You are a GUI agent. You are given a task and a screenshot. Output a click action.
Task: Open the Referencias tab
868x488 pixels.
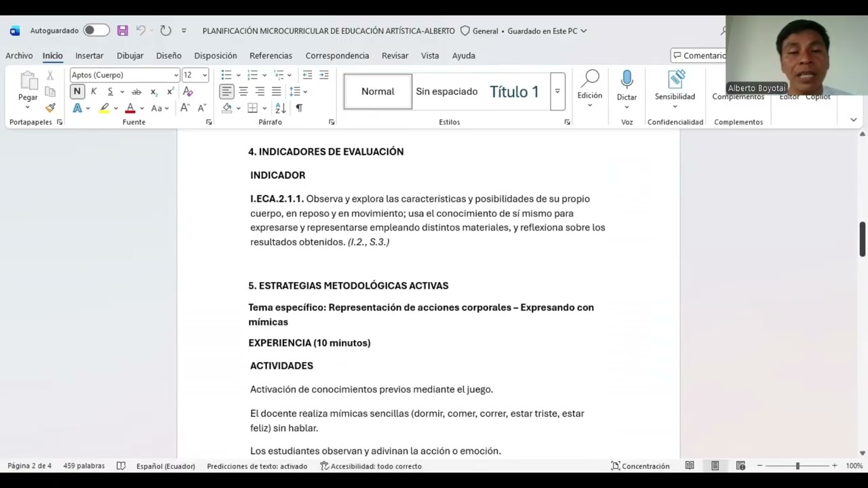pyautogui.click(x=271, y=56)
